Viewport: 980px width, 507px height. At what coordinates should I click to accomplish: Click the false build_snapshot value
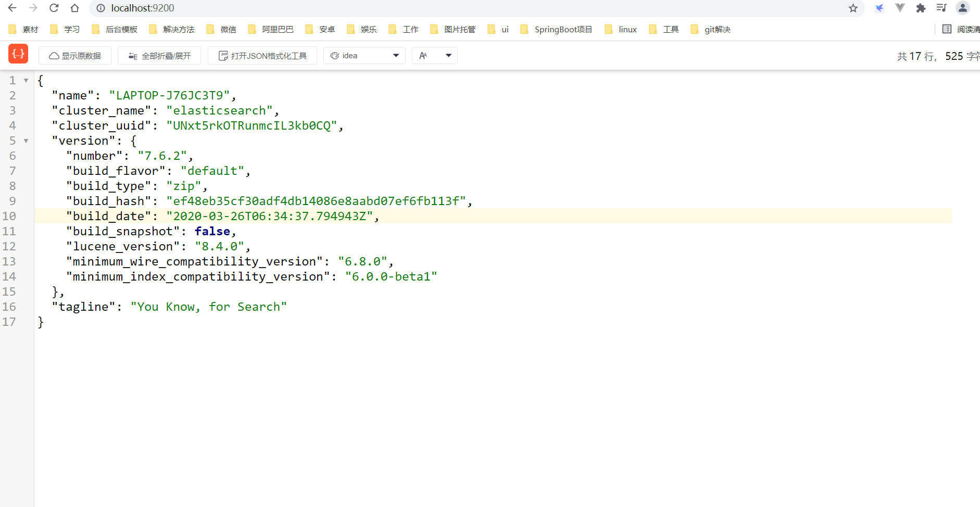(212, 232)
